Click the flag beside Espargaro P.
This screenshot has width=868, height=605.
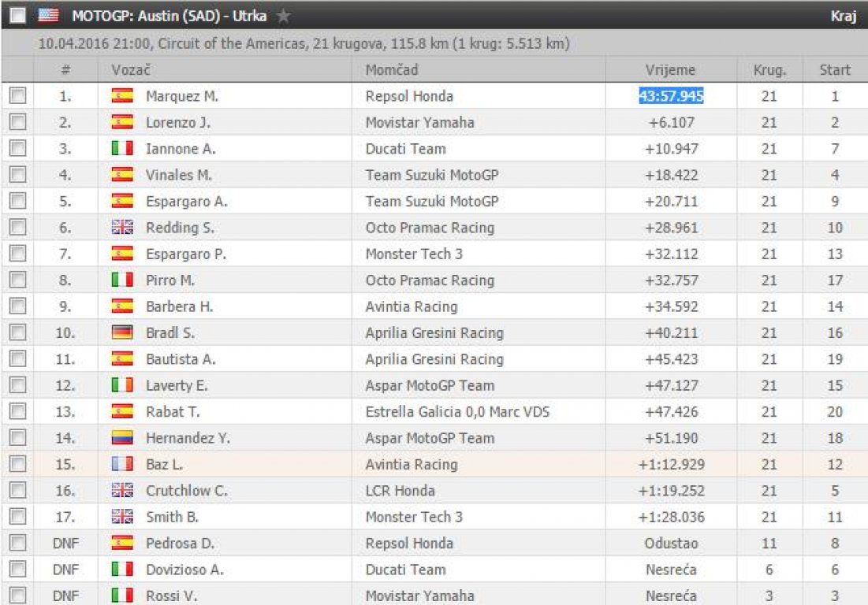pos(122,254)
